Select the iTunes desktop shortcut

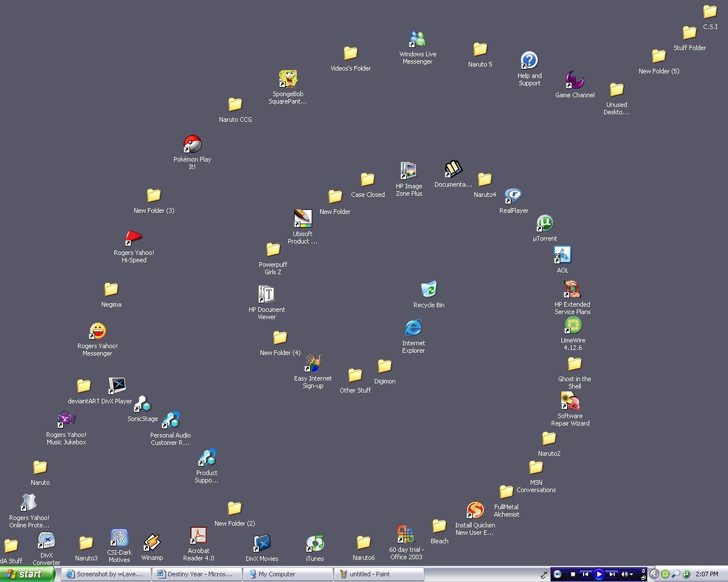[x=315, y=544]
